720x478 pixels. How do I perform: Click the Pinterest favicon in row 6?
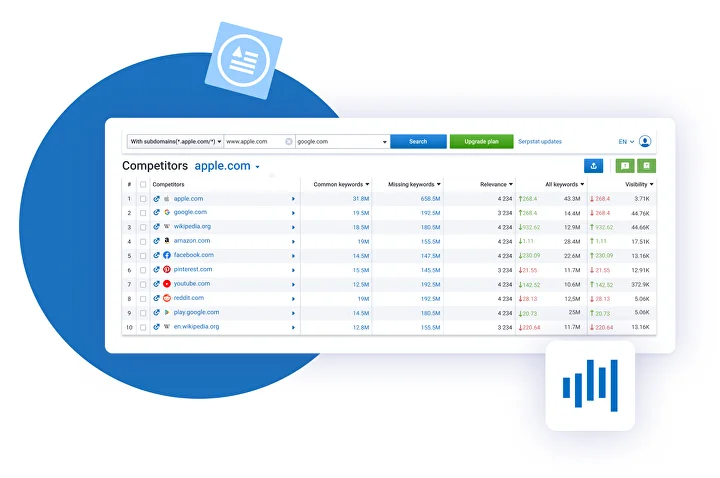point(167,270)
